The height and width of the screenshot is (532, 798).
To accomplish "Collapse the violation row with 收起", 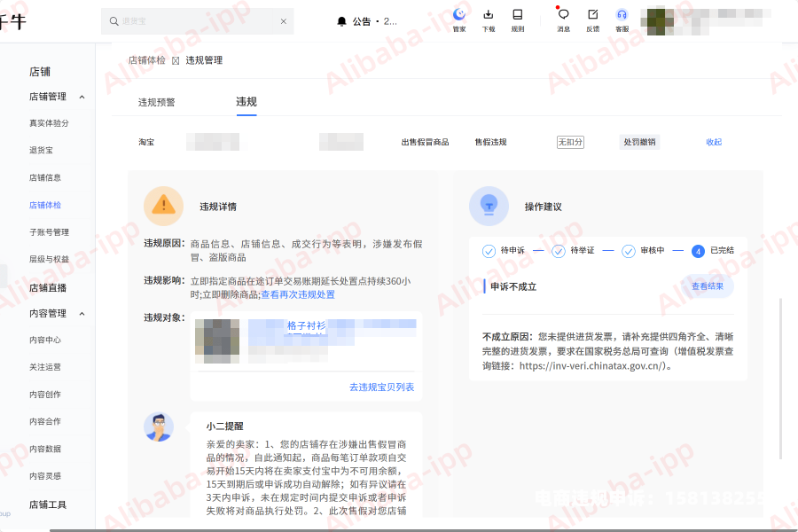I will tap(714, 142).
